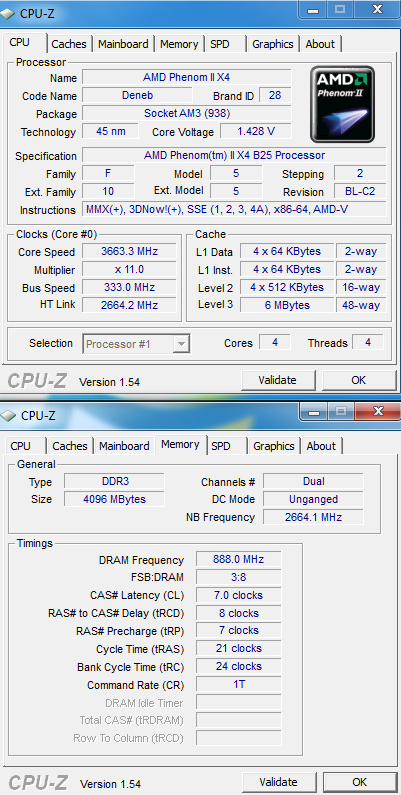The width and height of the screenshot is (401, 795).
Task: Click the Level 2 cache '4 x 512 KBytes'
Action: click(x=287, y=287)
